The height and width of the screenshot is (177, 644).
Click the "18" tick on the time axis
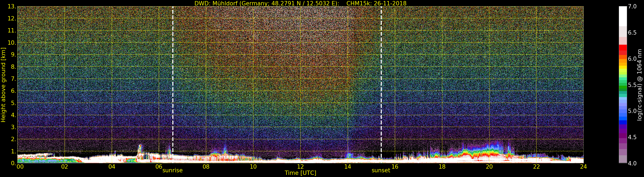pyautogui.click(x=442, y=167)
